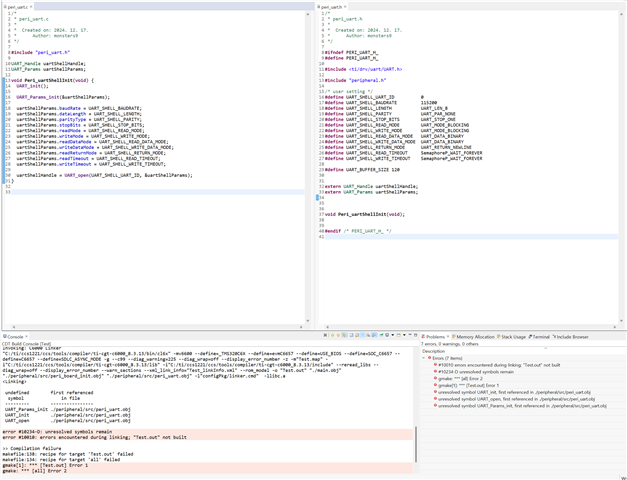Toggle word wrap in the build console
Image resolution: width=627 pixels, height=480 pixels.
363,335
